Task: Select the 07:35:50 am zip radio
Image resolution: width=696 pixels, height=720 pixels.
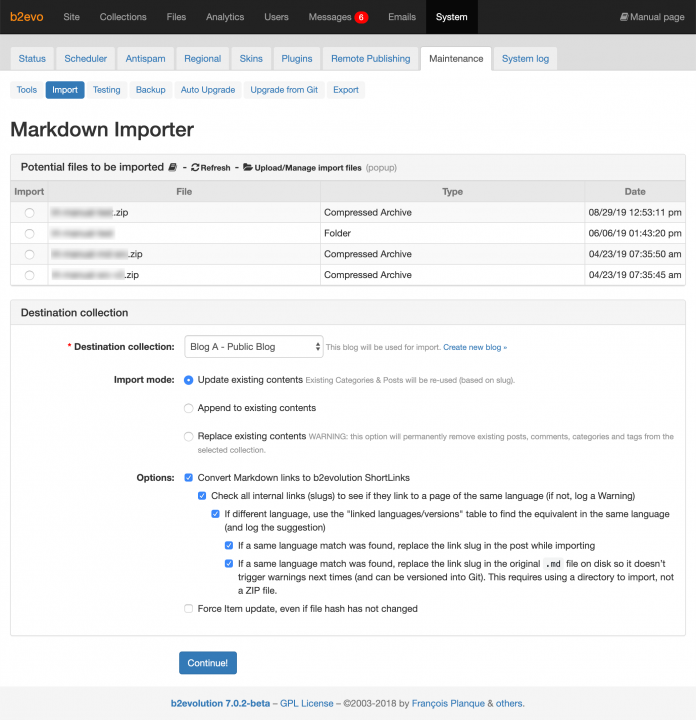Action: tap(29, 254)
